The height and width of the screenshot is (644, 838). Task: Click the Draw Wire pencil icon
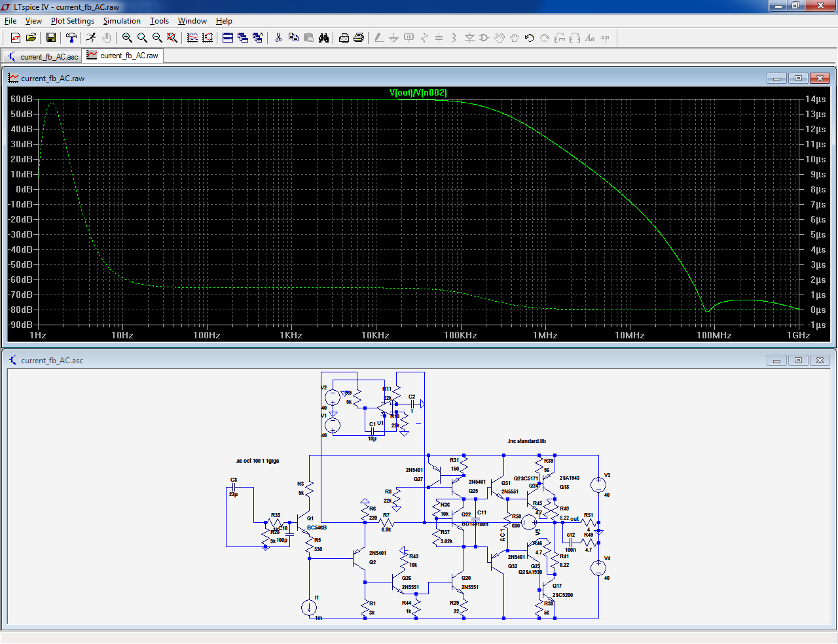point(379,38)
